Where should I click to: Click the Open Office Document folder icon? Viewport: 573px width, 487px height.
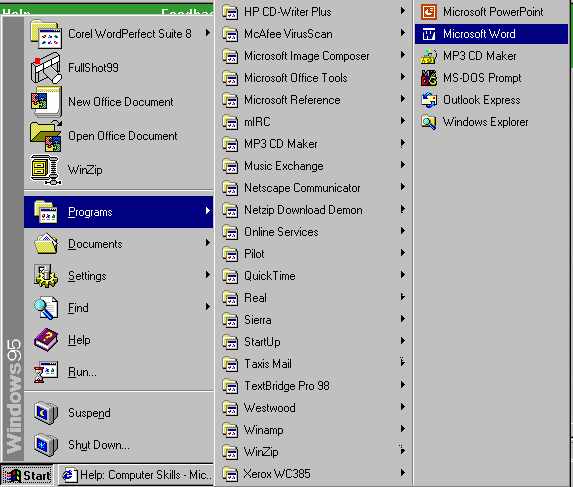(x=46, y=136)
